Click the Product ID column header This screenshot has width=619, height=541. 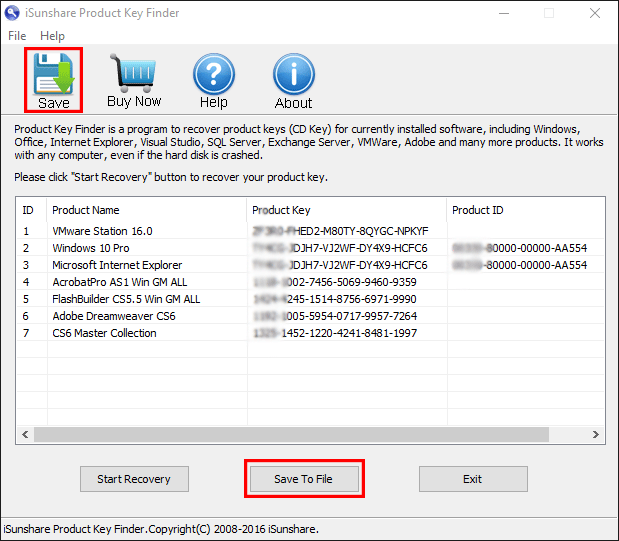pos(525,210)
